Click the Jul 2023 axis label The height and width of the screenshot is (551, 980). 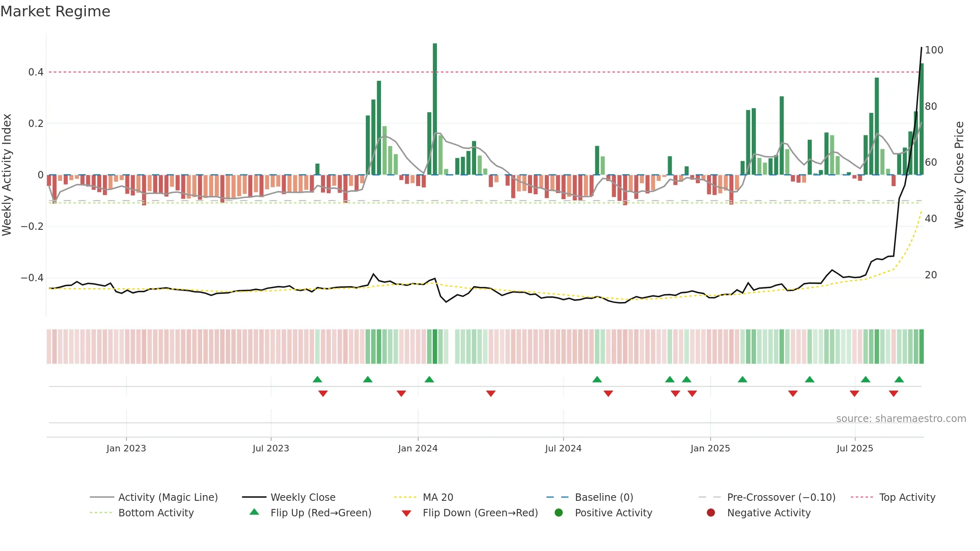pyautogui.click(x=271, y=449)
